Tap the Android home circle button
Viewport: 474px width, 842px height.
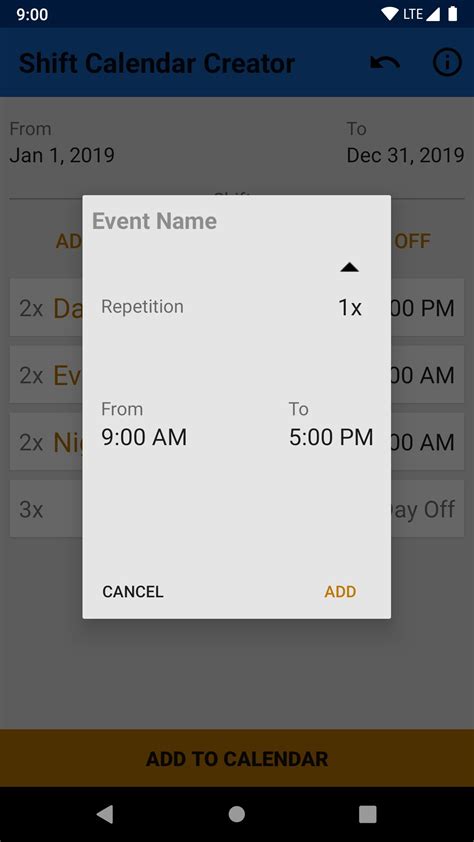[x=237, y=814]
